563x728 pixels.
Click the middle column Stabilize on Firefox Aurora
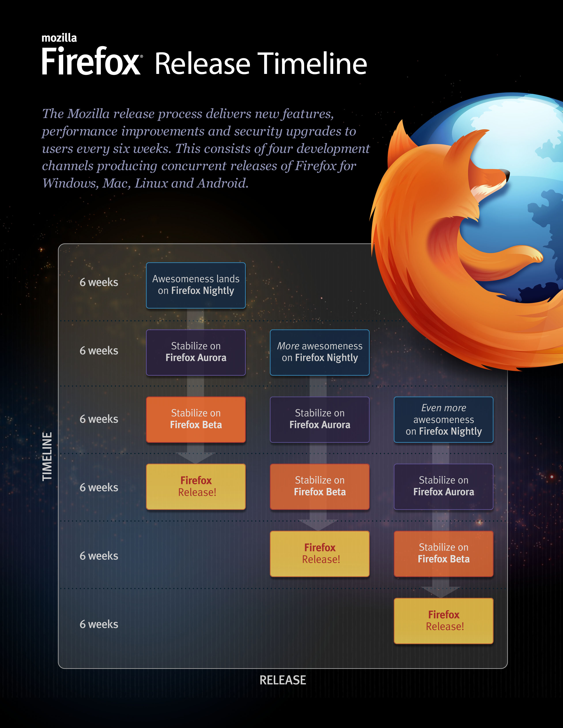319,419
